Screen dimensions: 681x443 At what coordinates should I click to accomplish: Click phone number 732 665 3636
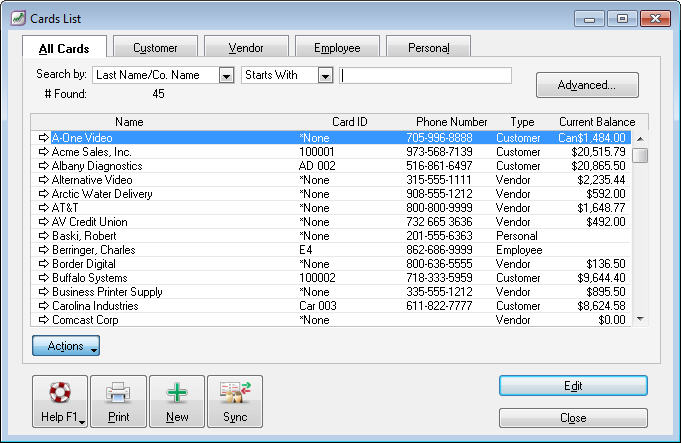point(439,222)
